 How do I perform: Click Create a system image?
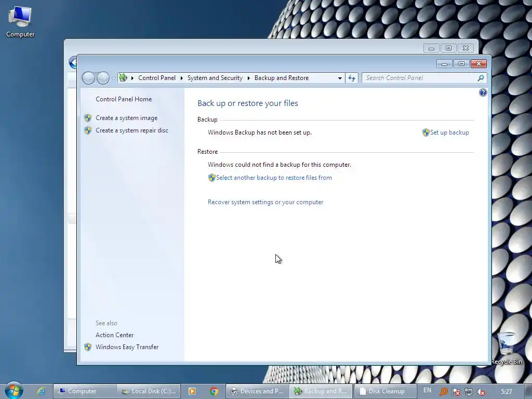[x=127, y=118]
